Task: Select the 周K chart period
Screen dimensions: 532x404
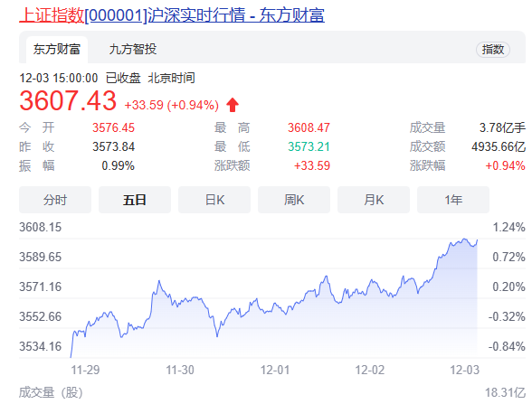Action: click(294, 200)
